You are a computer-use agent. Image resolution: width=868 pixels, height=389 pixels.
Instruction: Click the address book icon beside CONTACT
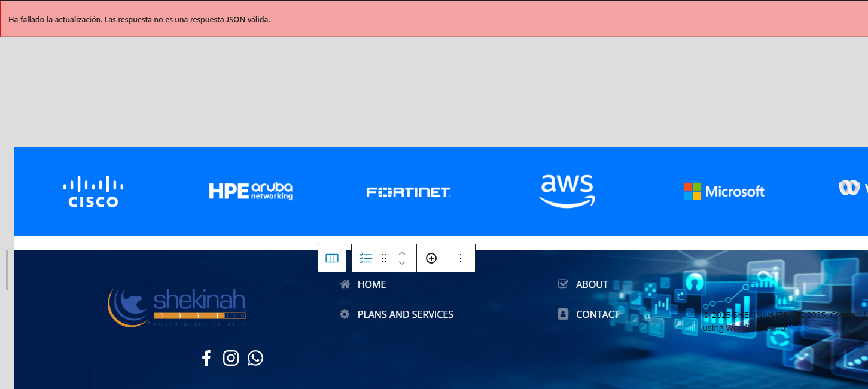(x=563, y=314)
